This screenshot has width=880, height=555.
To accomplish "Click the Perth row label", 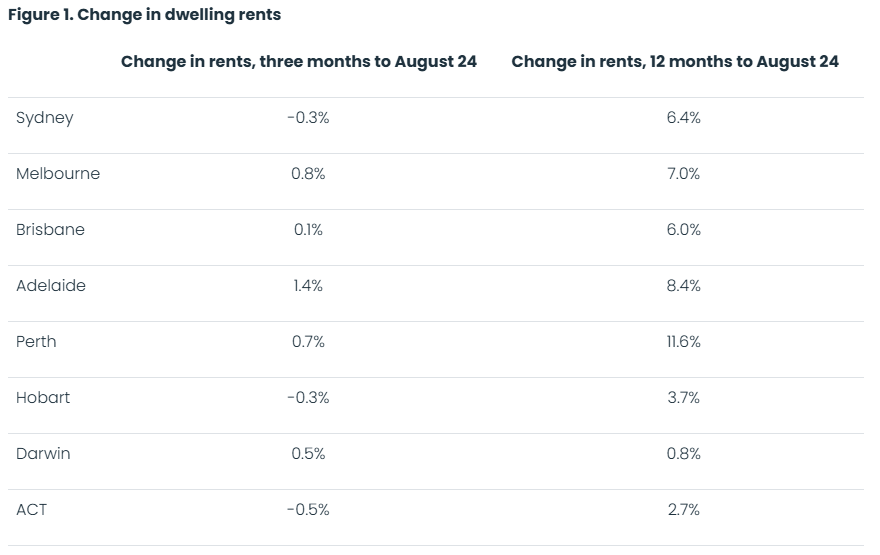I will click(x=36, y=342).
